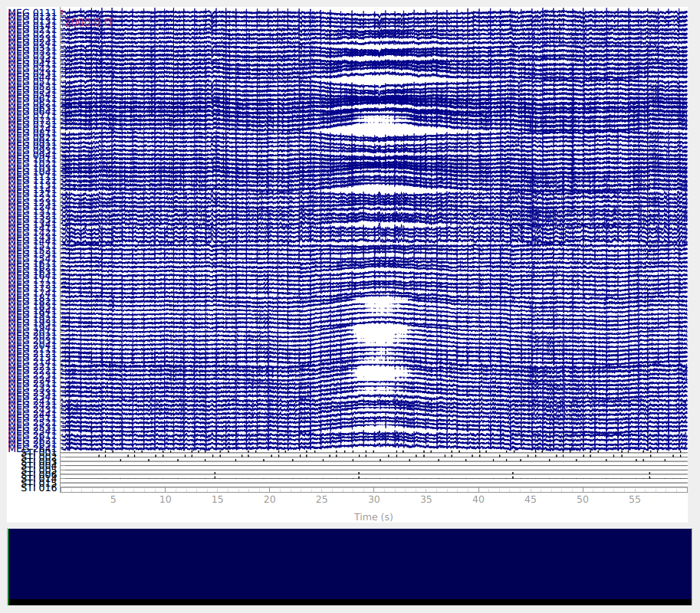Click the Time (s) axis label
The image size is (700, 613).
coord(373,517)
